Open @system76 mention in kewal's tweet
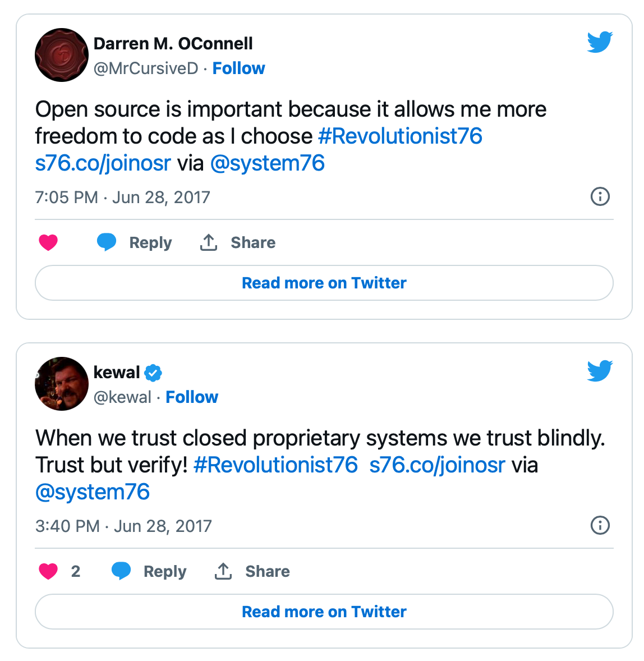644x661 pixels. click(93, 492)
